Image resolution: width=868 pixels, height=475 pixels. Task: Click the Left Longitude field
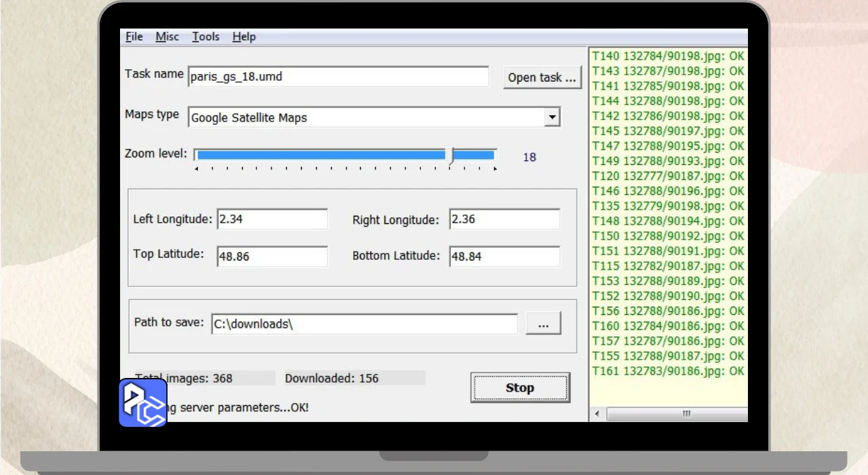[273, 219]
